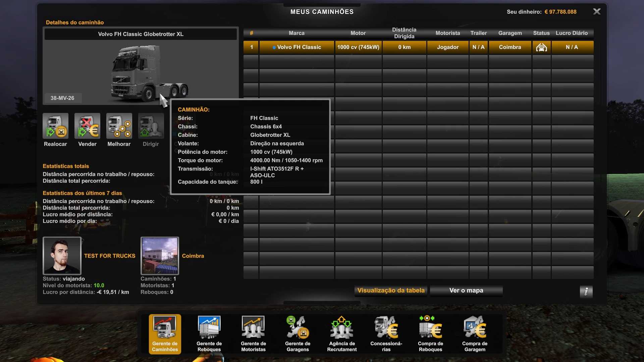The image size is (644, 362).
Task: Click the Realocar truck icon
Action: [55, 126]
